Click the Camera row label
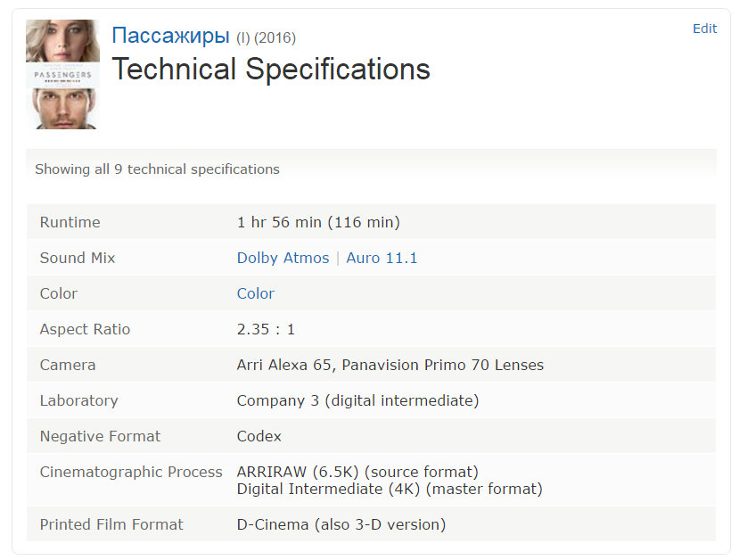Screen dimensions: 739x560 [68, 365]
